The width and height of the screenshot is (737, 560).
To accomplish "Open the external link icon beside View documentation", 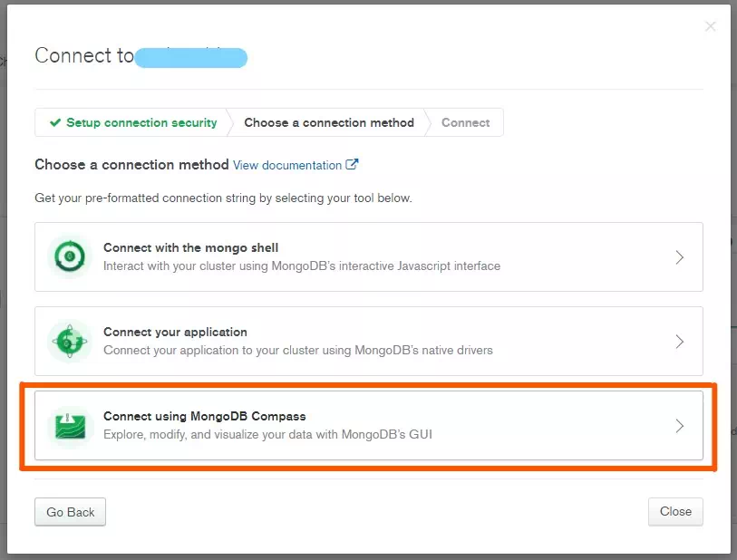I will [352, 164].
